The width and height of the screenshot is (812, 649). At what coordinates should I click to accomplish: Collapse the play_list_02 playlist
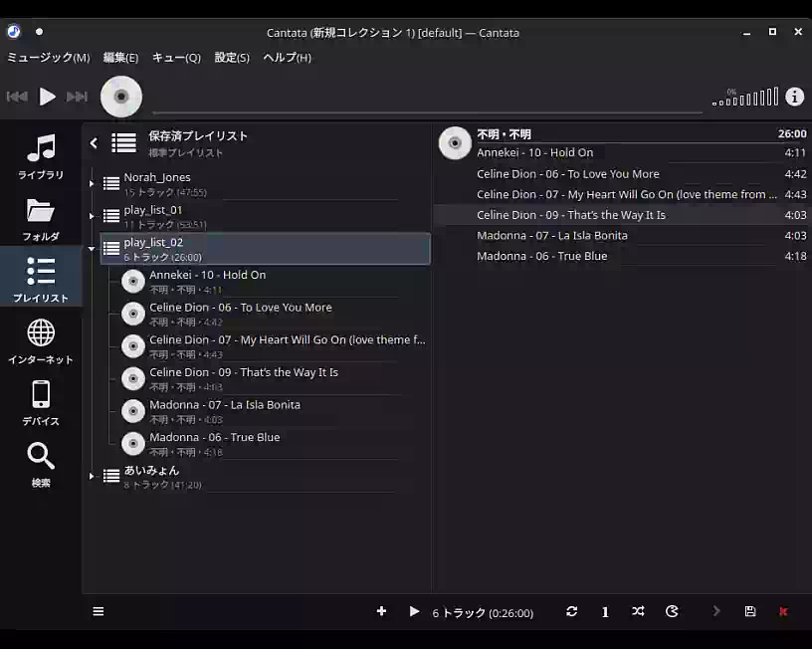pos(92,249)
